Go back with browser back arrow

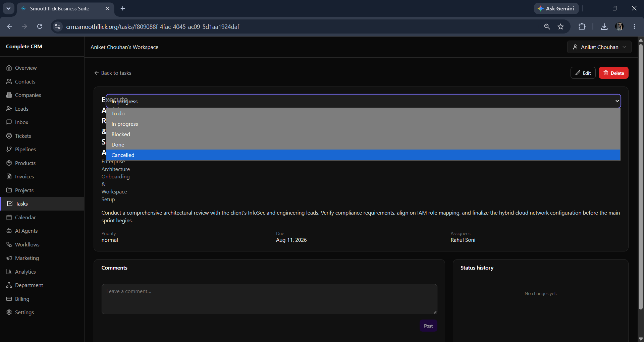pyautogui.click(x=9, y=26)
